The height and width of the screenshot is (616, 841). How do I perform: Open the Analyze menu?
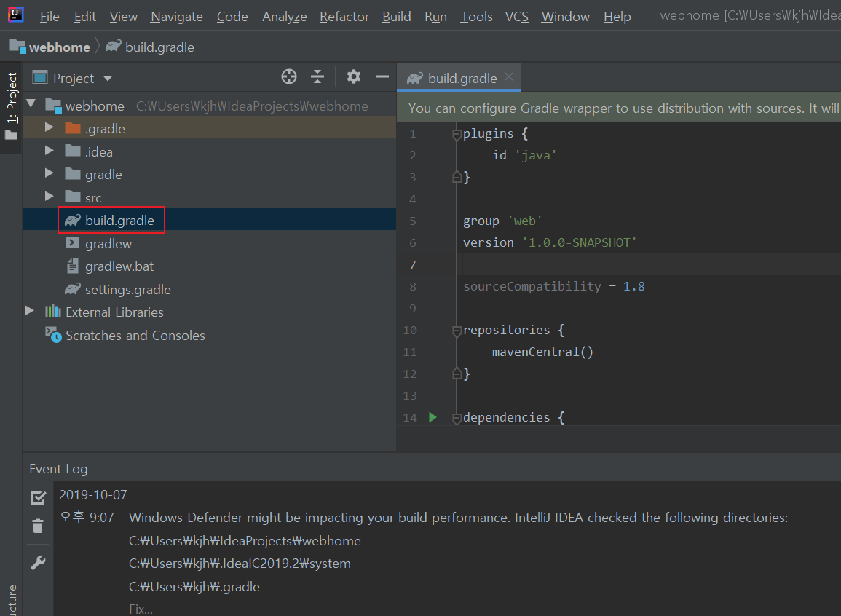[284, 17]
